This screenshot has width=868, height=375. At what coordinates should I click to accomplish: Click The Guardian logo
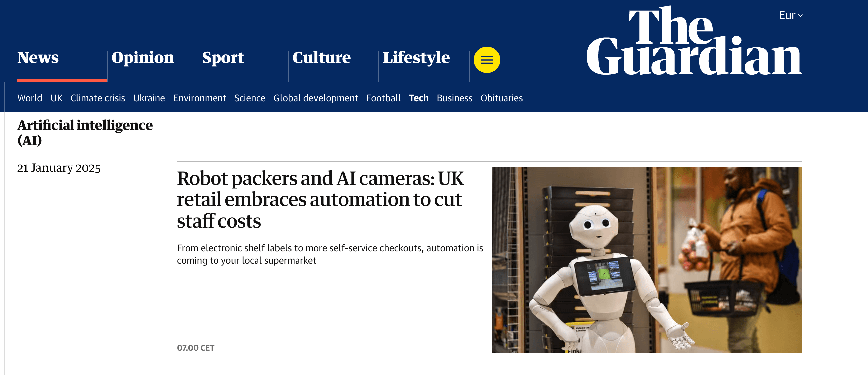tap(694, 41)
